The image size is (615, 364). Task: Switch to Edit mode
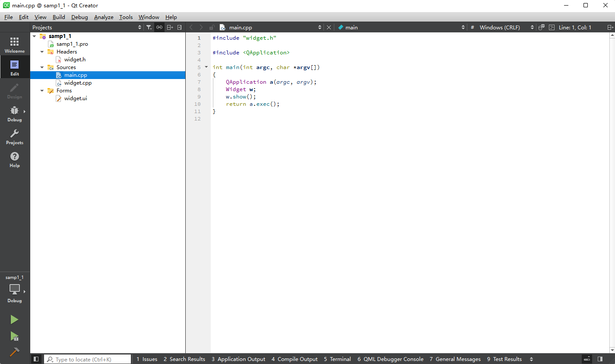[x=15, y=68]
